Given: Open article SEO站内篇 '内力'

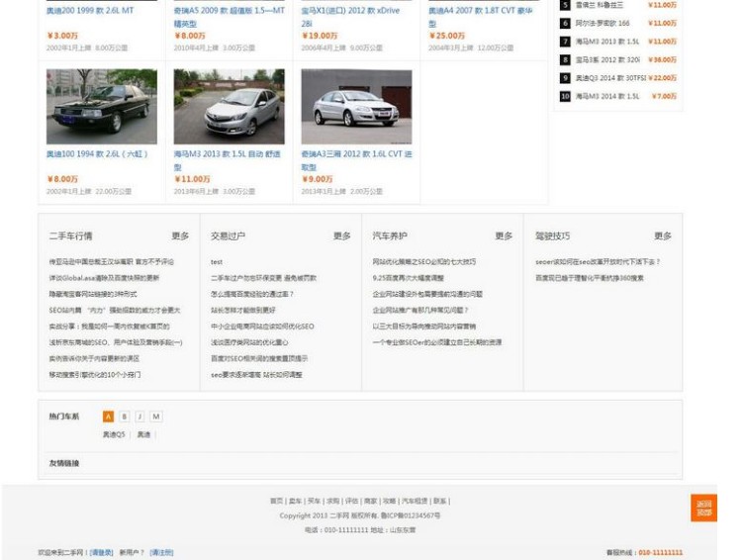Looking at the screenshot, I should point(115,310).
